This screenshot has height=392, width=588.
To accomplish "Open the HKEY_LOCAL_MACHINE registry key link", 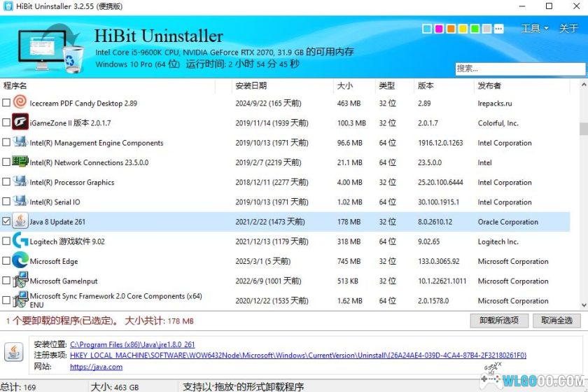I will [x=298, y=355].
